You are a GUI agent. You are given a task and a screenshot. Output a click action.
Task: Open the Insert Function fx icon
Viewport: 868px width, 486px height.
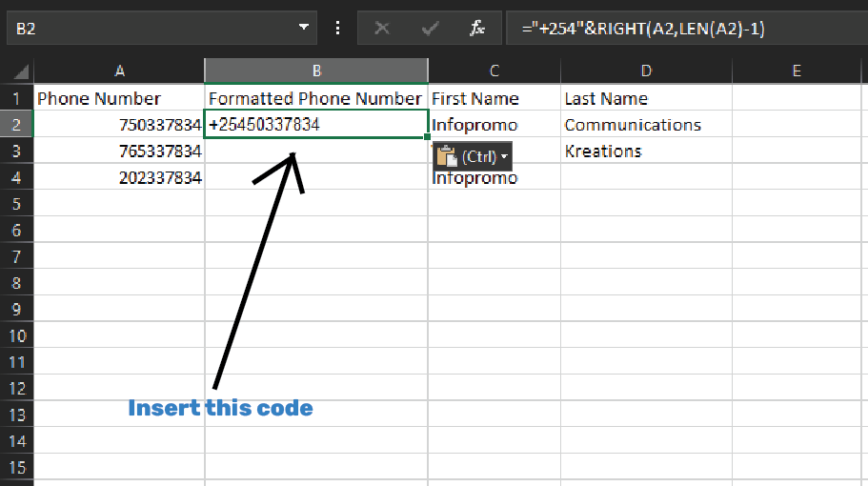click(477, 28)
